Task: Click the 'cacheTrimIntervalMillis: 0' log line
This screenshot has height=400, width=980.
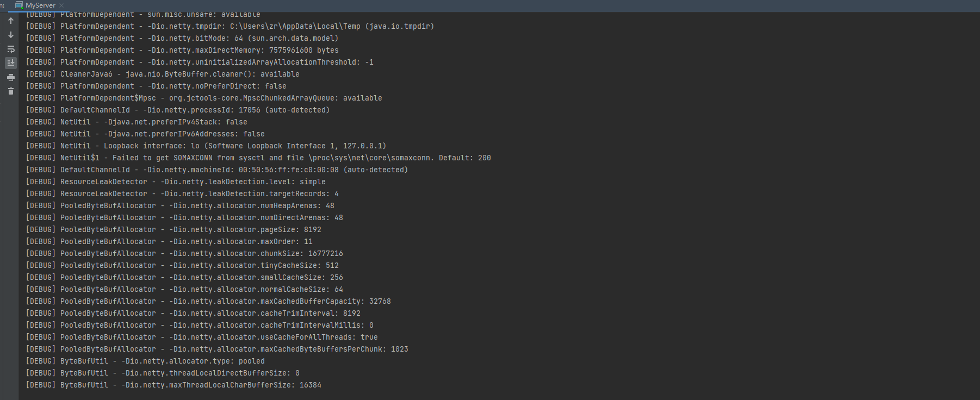Action: 200,325
